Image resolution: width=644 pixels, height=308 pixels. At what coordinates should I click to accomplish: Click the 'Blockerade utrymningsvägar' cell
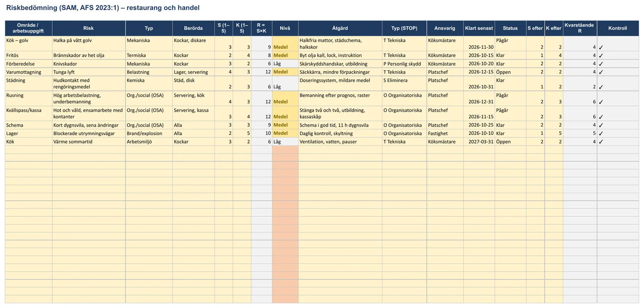(x=89, y=133)
